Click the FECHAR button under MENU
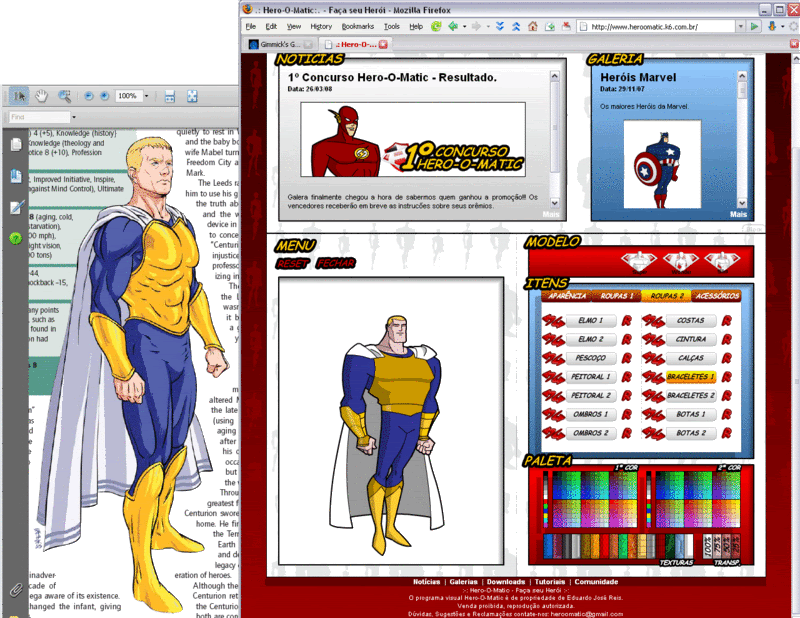Image resolution: width=800 pixels, height=618 pixels. click(x=335, y=263)
